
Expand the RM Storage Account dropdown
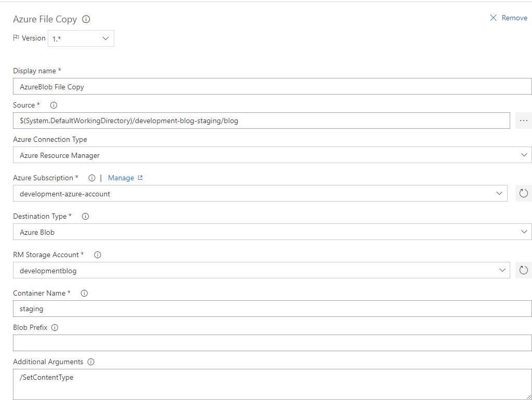tap(501, 270)
